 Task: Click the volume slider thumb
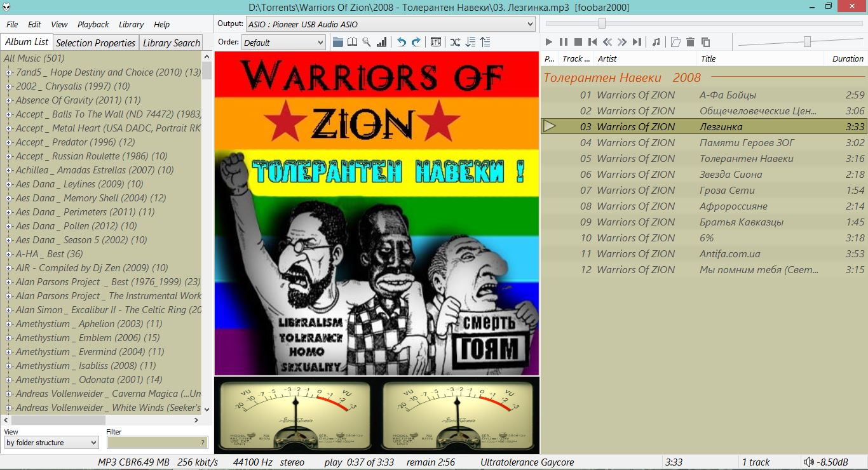tap(807, 42)
